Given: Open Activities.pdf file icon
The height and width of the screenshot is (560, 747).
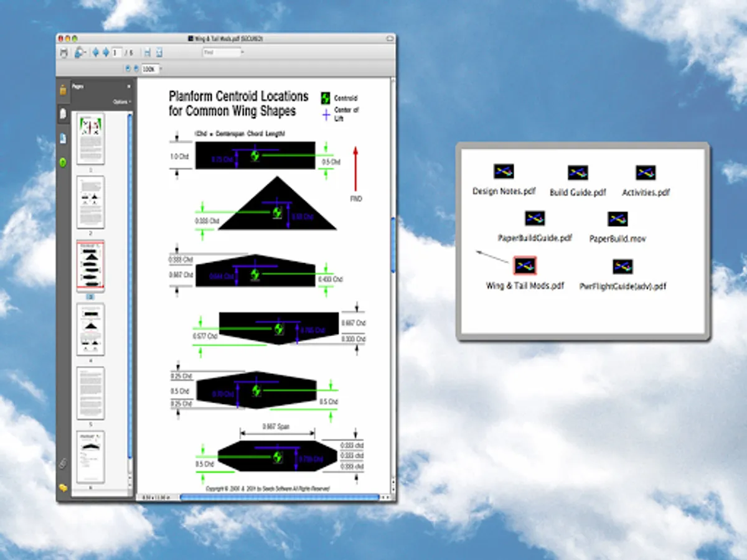Looking at the screenshot, I should [x=646, y=172].
